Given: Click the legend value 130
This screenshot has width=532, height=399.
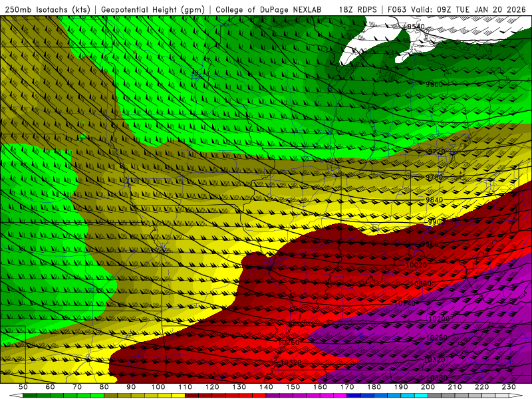Looking at the screenshot, I should [239, 387].
